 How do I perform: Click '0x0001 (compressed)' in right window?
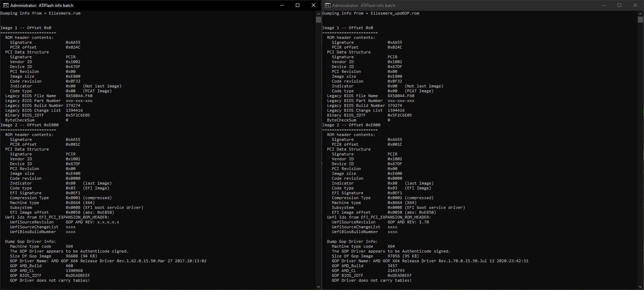[x=411, y=198]
